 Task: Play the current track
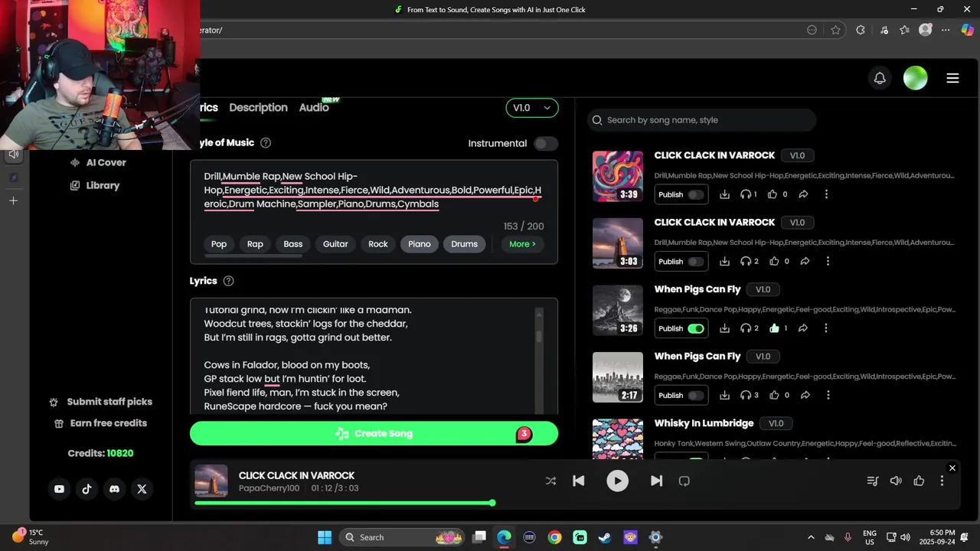[617, 481]
